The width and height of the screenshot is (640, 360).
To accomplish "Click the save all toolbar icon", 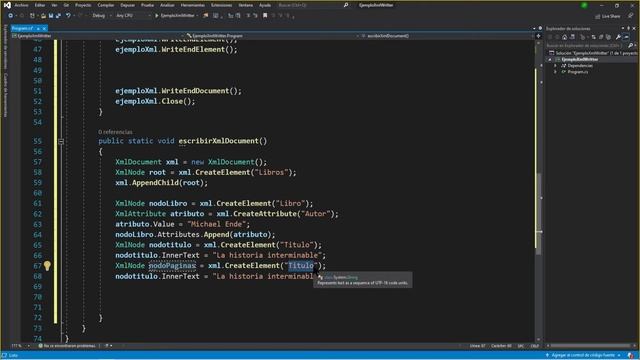I will 58,16.
